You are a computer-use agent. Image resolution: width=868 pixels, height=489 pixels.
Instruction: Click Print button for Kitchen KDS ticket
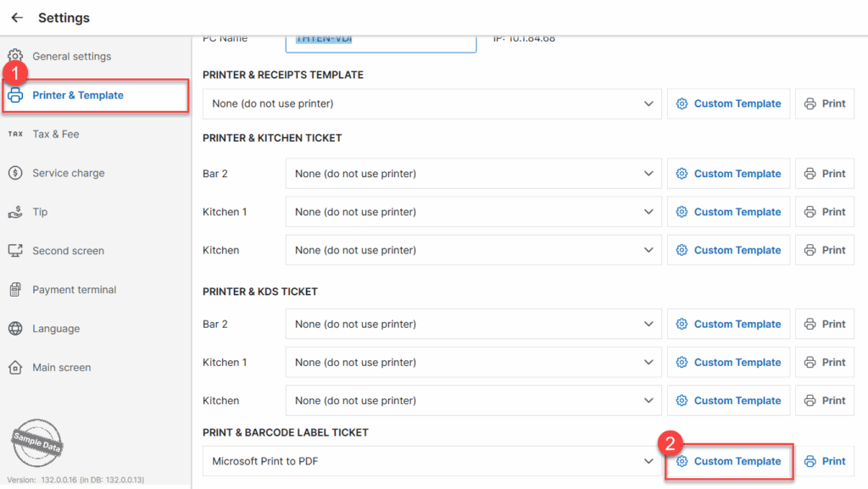(825, 400)
